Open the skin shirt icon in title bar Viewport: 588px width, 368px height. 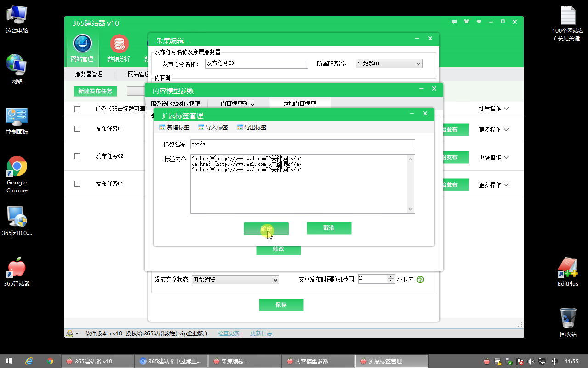pos(467,22)
